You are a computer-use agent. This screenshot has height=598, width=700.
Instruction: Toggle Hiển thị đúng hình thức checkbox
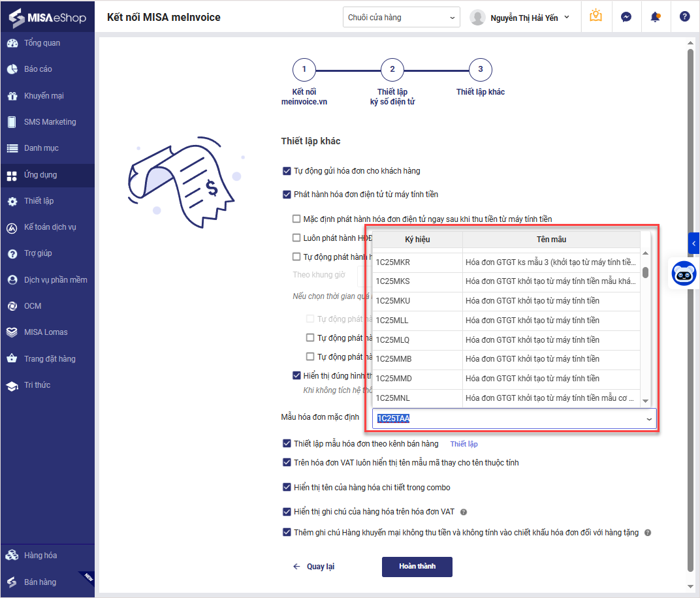click(296, 375)
